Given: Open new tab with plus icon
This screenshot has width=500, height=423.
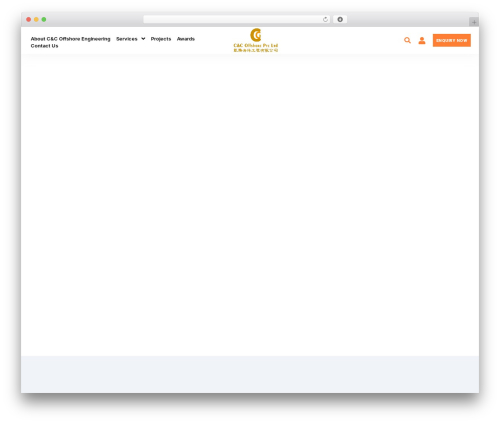Looking at the screenshot, I should [x=474, y=22].
